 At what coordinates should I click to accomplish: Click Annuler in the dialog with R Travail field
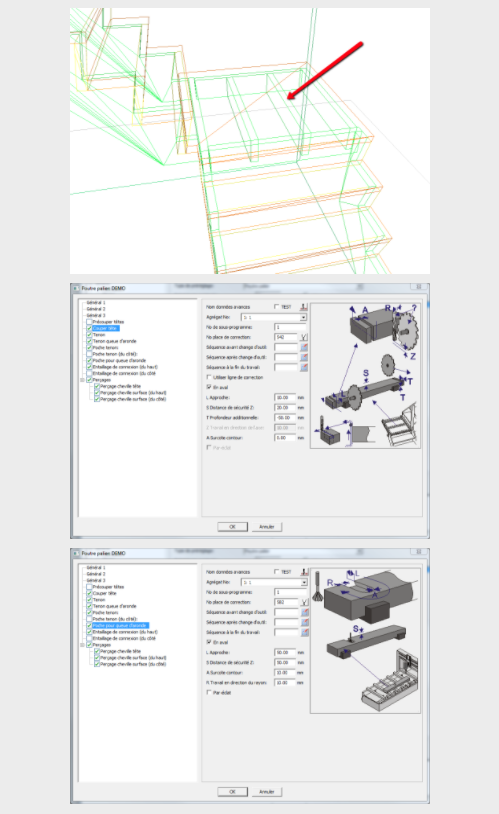click(266, 792)
